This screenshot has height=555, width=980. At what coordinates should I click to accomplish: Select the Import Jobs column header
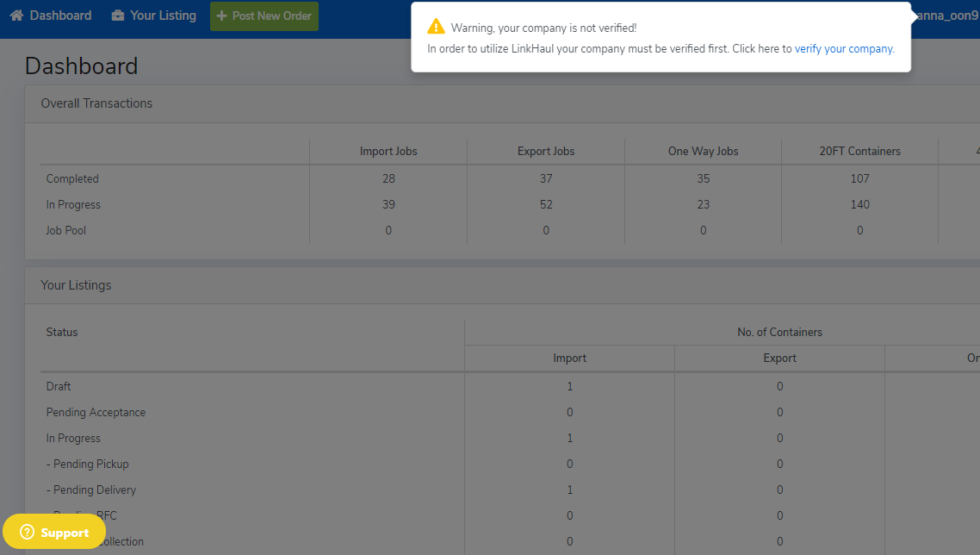pos(388,152)
